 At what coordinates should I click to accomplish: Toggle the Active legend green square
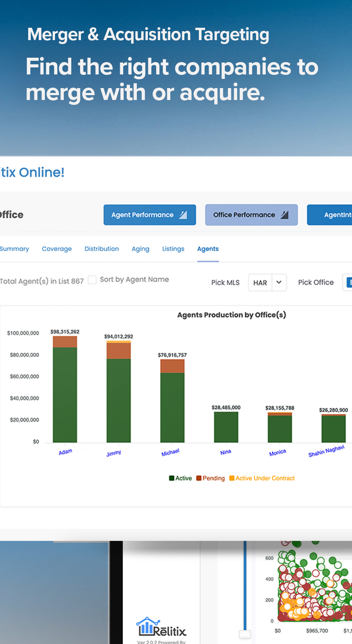click(172, 478)
